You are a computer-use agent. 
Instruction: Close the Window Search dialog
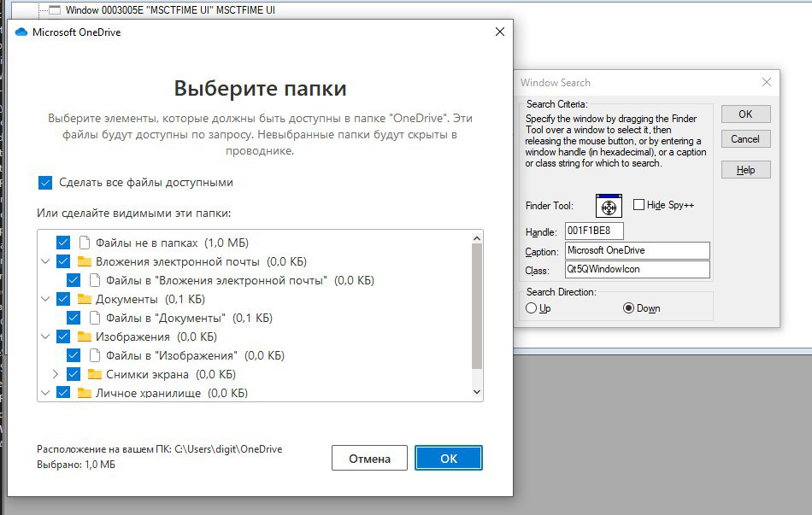767,82
